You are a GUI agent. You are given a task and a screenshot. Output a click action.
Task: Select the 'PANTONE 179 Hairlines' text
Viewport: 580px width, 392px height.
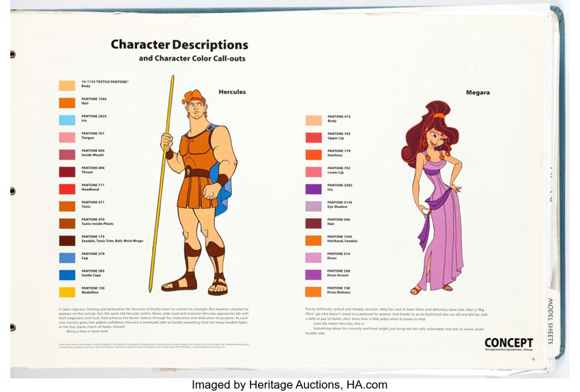(339, 153)
